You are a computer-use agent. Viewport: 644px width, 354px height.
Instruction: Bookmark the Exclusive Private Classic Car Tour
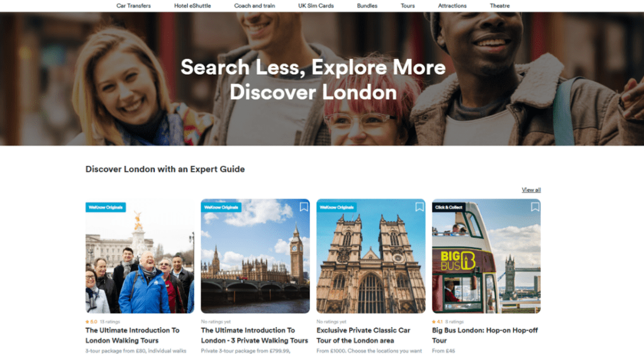[419, 207]
